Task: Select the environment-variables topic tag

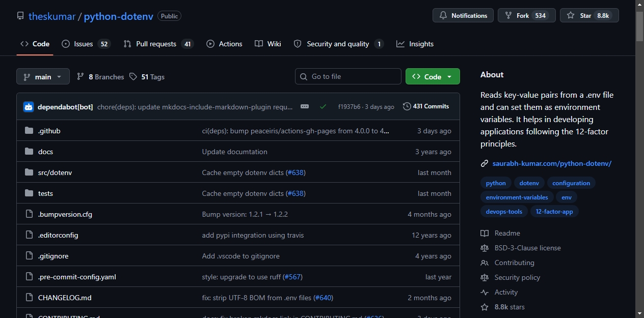Action: (x=517, y=197)
